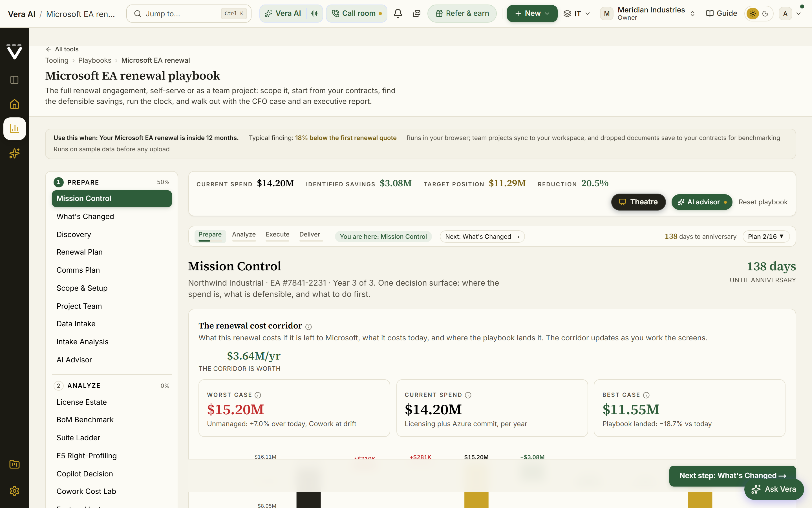
Task: Open the folder chart icon in the sidebar
Action: (x=14, y=464)
